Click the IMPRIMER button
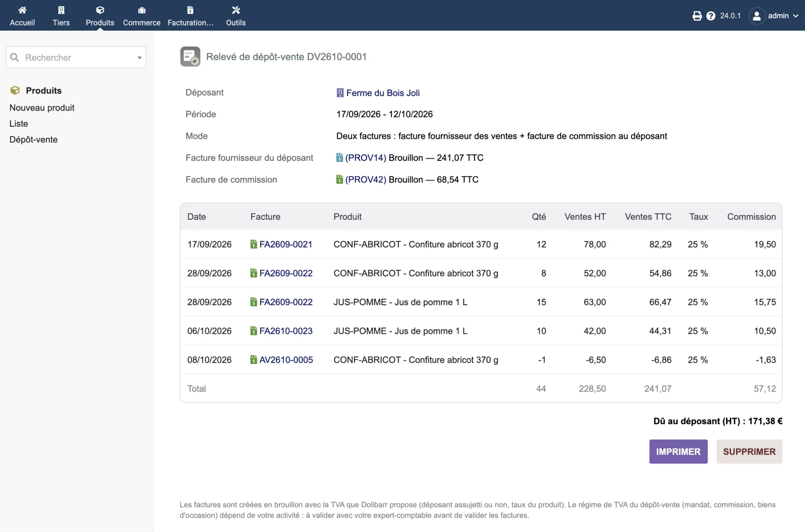 click(x=678, y=452)
